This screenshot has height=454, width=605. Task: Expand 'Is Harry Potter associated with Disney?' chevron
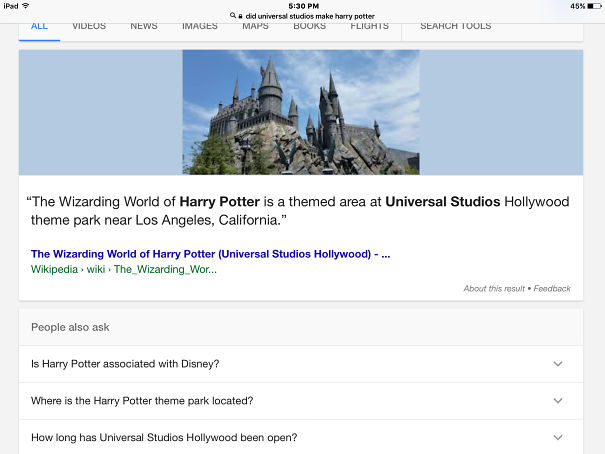pyautogui.click(x=558, y=364)
